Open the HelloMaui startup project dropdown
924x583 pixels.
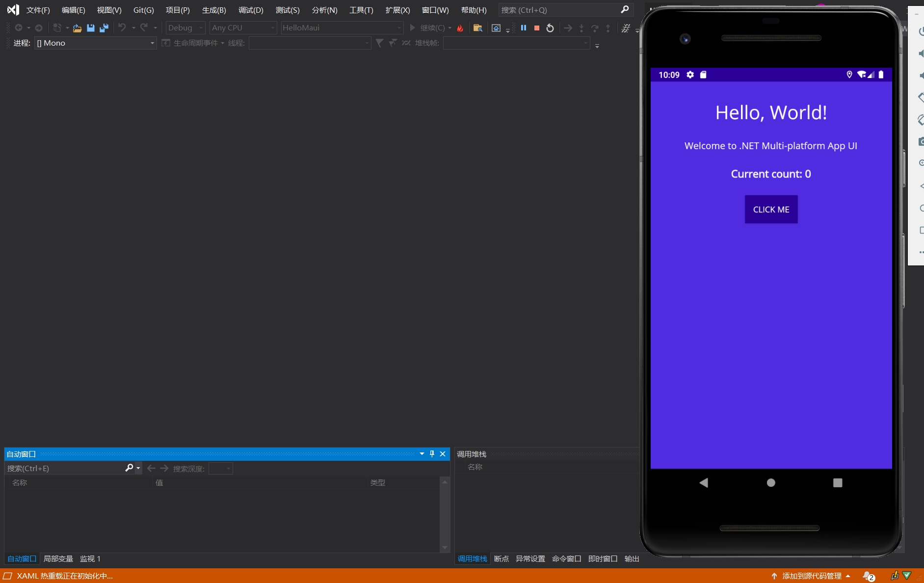[342, 28]
